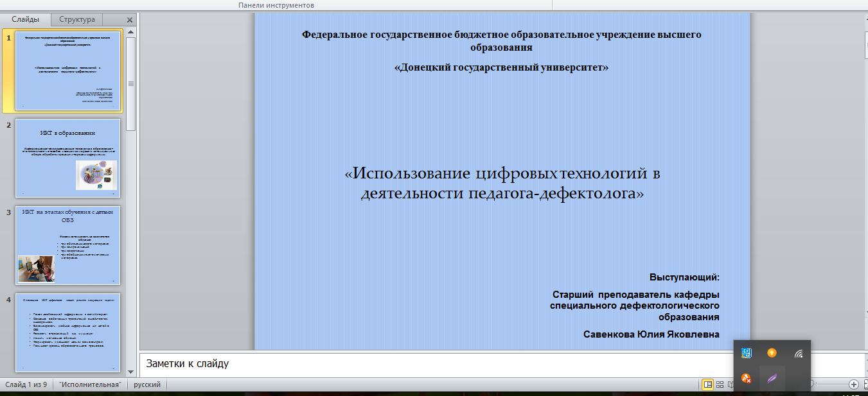Click the русский language indicator
Viewport: 868px width, 396px height.
[x=147, y=384]
